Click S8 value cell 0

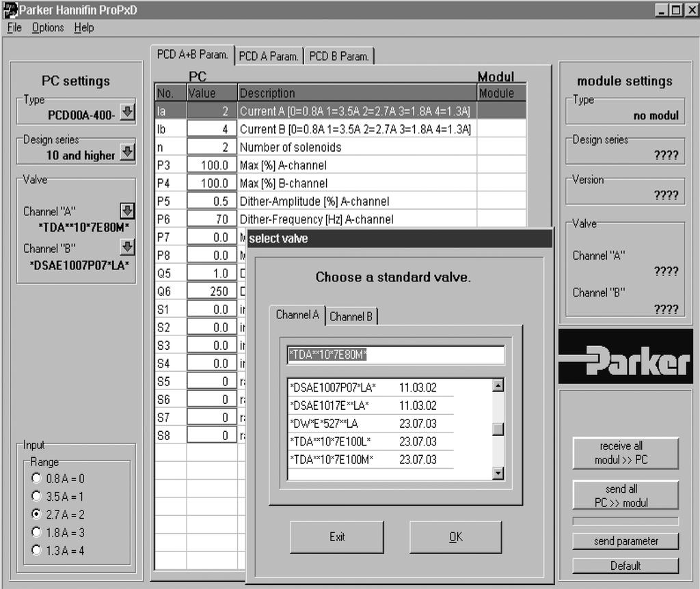point(212,435)
